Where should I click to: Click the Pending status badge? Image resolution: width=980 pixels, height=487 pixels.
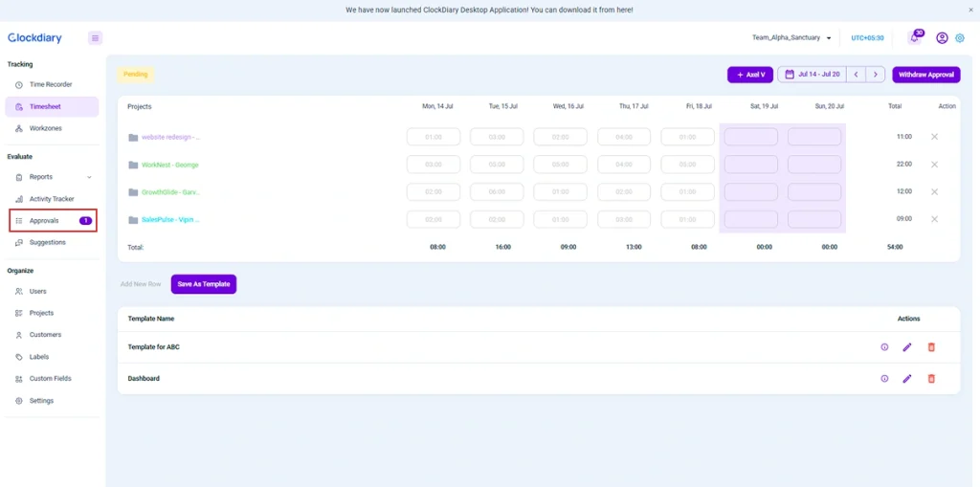[x=136, y=75]
